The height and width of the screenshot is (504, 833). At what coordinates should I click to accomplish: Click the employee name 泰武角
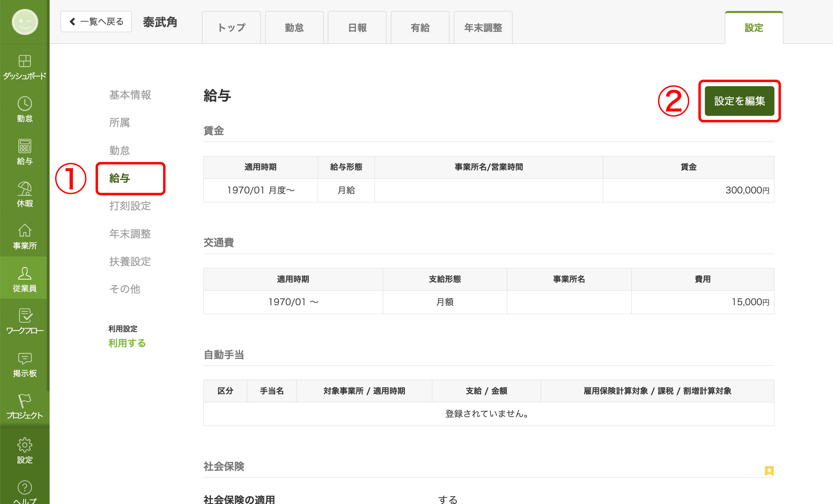tap(160, 22)
